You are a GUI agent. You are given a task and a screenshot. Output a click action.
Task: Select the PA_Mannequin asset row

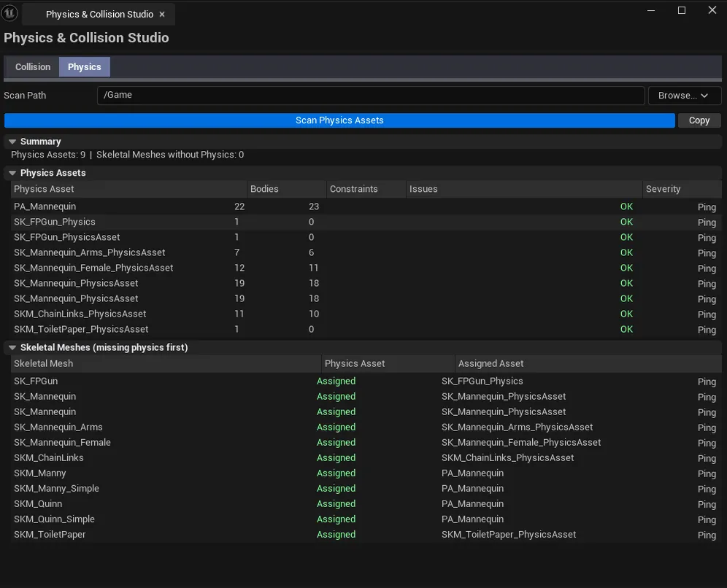[366, 206]
